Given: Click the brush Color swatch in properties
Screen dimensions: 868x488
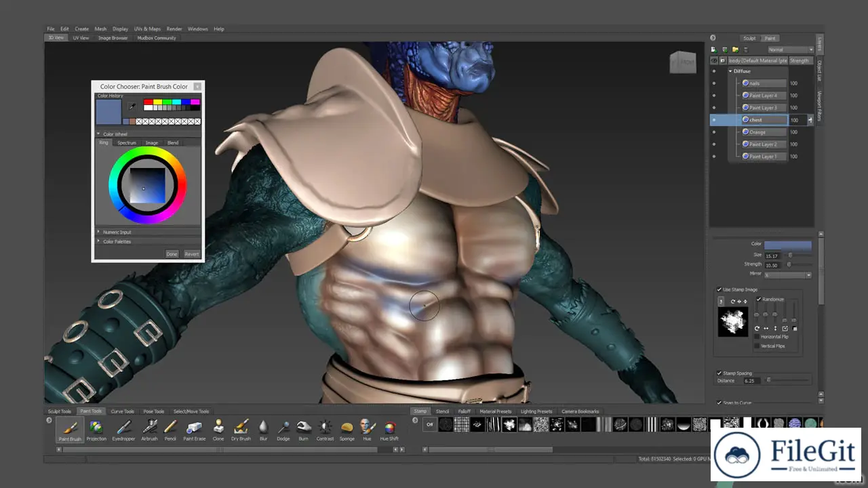Looking at the screenshot, I should 787,245.
